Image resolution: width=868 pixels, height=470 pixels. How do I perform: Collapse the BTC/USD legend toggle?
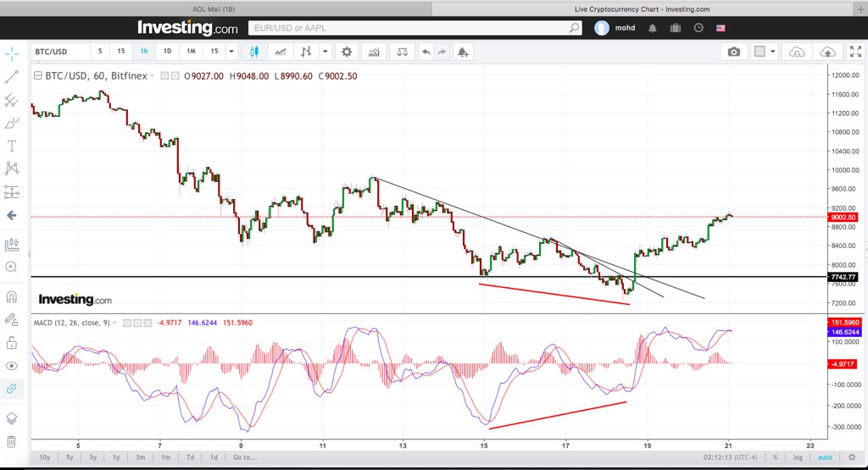[x=37, y=75]
